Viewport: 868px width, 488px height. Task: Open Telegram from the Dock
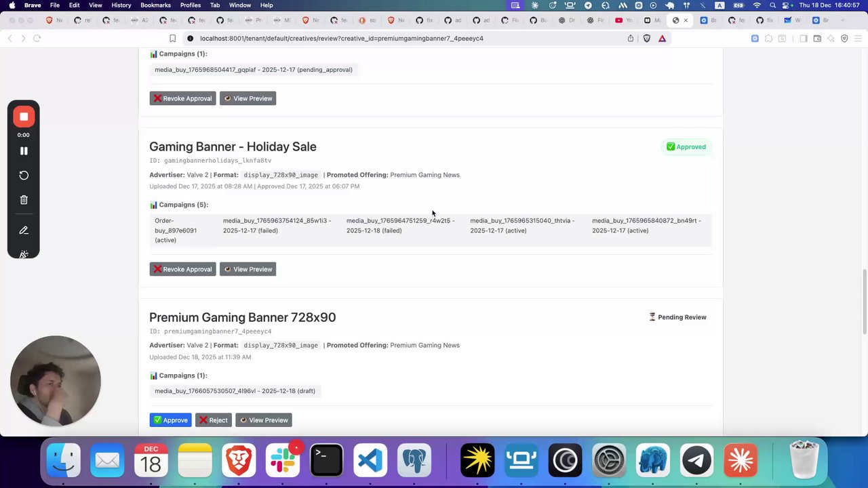pos(696,462)
